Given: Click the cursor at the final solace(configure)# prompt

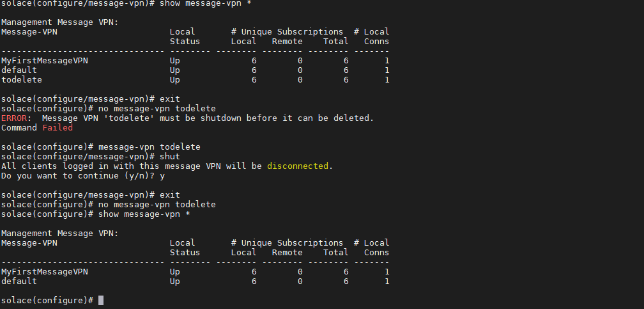Looking at the screenshot, I should point(101,300).
